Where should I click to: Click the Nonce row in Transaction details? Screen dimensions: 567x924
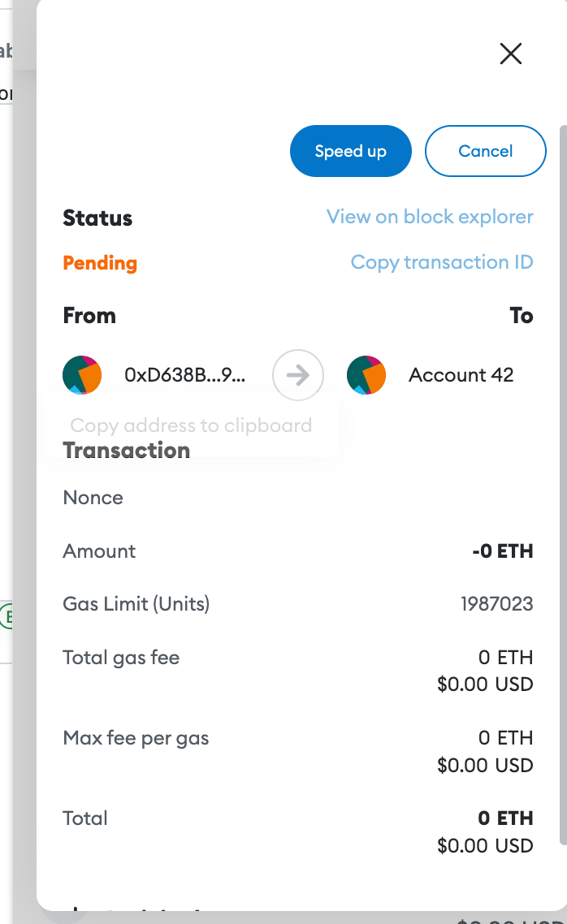[x=93, y=497]
